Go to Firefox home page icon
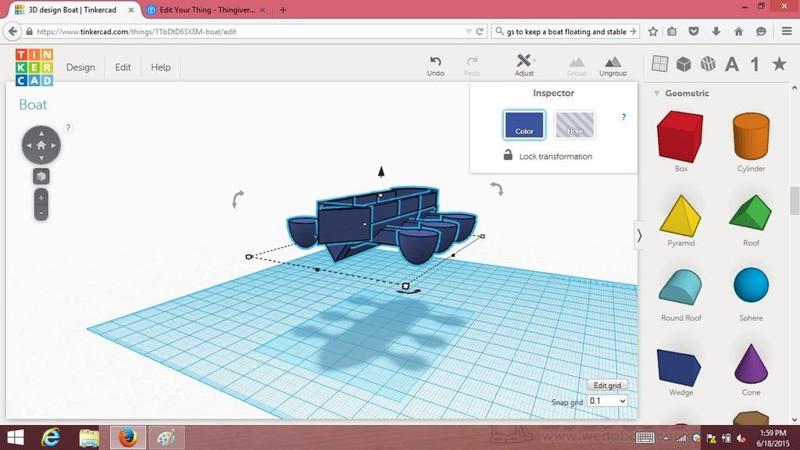 pos(738,32)
